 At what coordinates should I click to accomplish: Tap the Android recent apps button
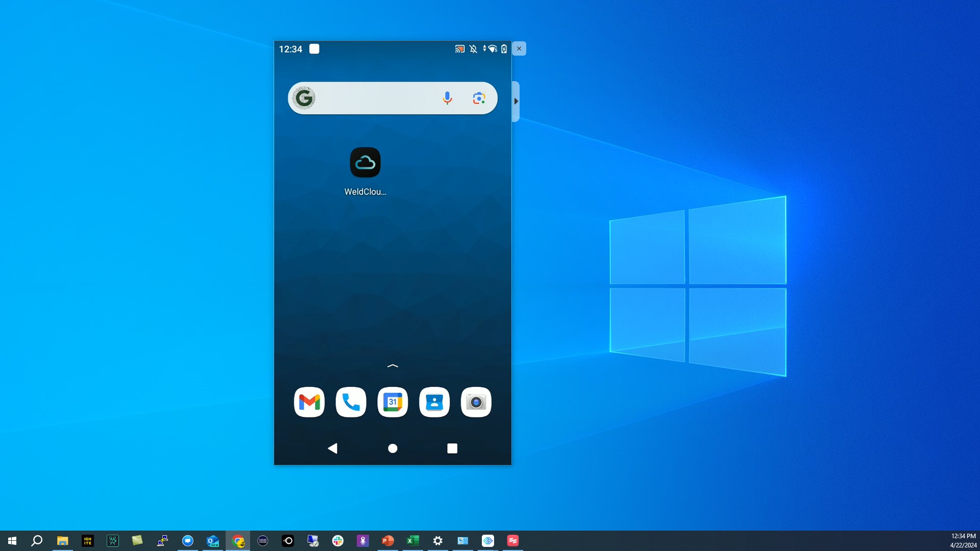[452, 448]
